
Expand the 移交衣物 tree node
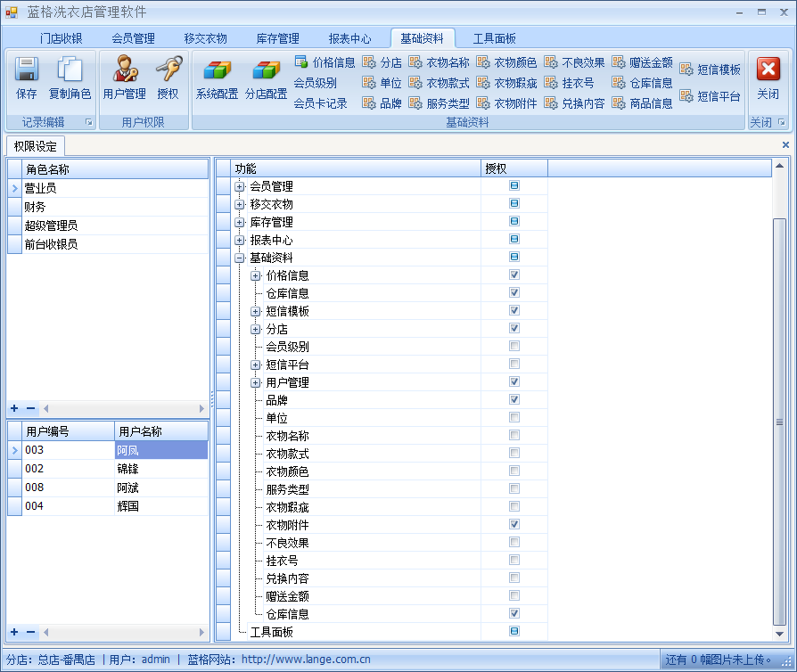coord(240,204)
